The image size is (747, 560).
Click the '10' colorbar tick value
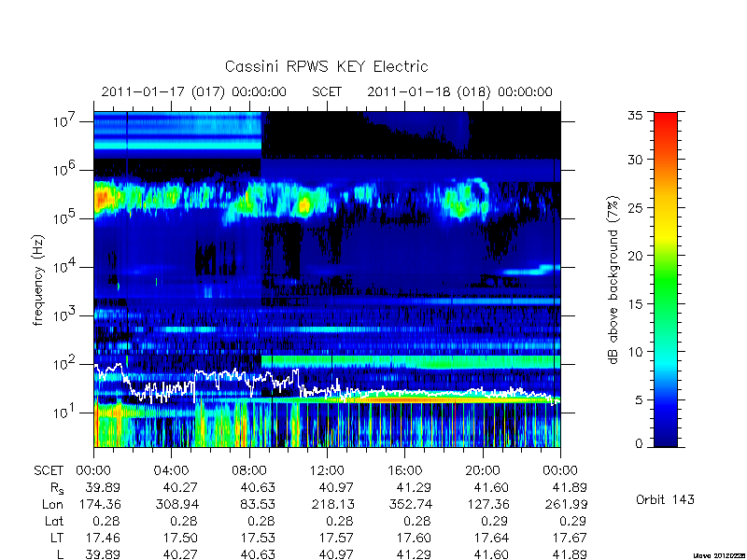(636, 352)
